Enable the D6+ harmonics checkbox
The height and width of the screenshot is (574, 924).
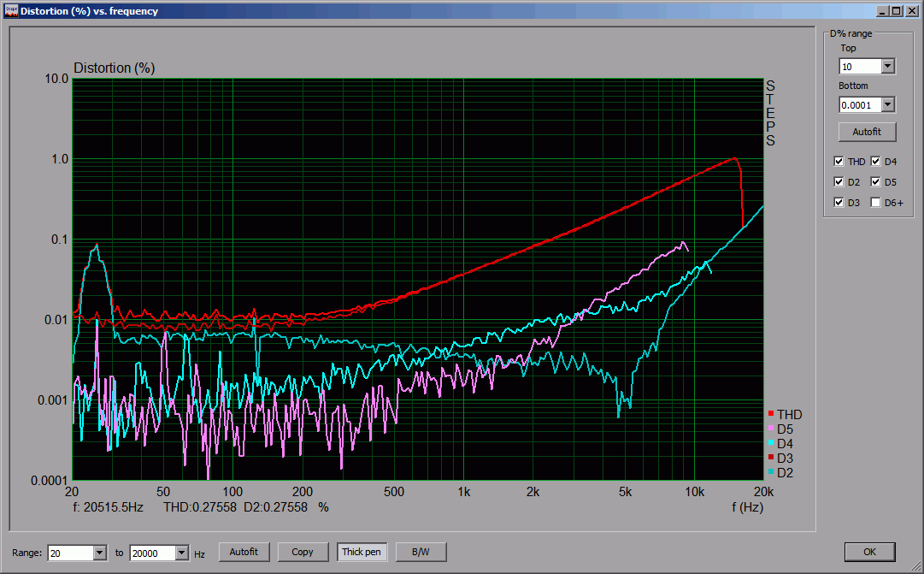875,203
